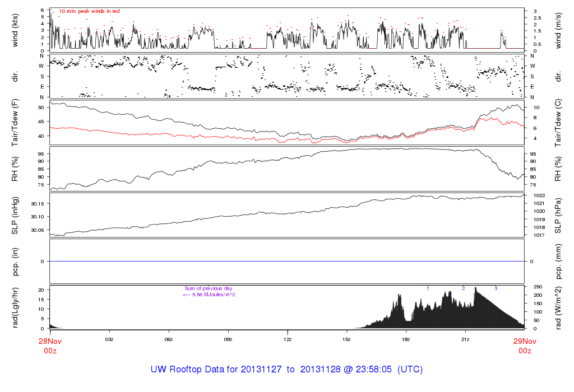Click the red "28Nov 00z" start label
The image size is (574, 392).
(x=50, y=346)
